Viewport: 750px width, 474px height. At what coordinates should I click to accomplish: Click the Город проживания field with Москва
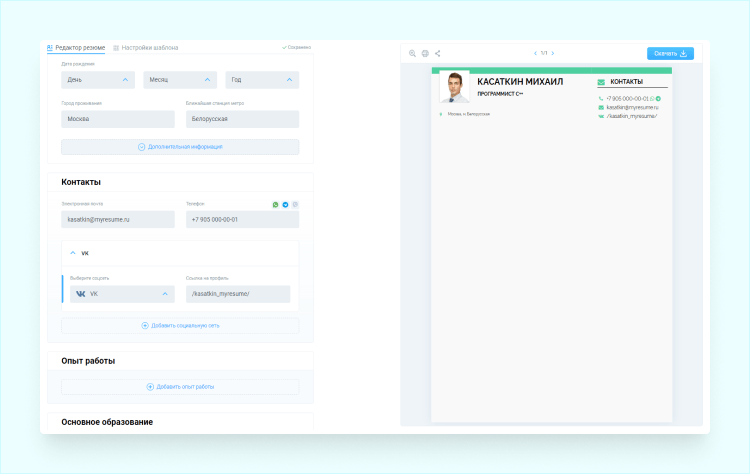[118, 119]
